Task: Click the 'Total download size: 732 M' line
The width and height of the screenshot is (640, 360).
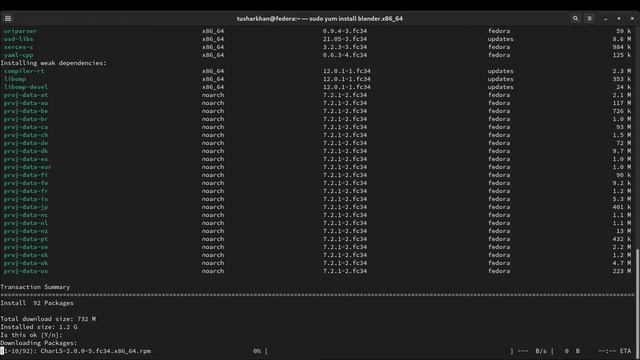Action: [48, 319]
